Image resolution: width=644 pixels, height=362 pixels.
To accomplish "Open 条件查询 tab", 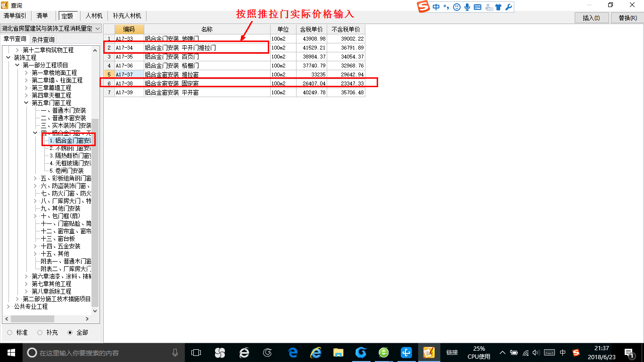I will click(x=43, y=40).
